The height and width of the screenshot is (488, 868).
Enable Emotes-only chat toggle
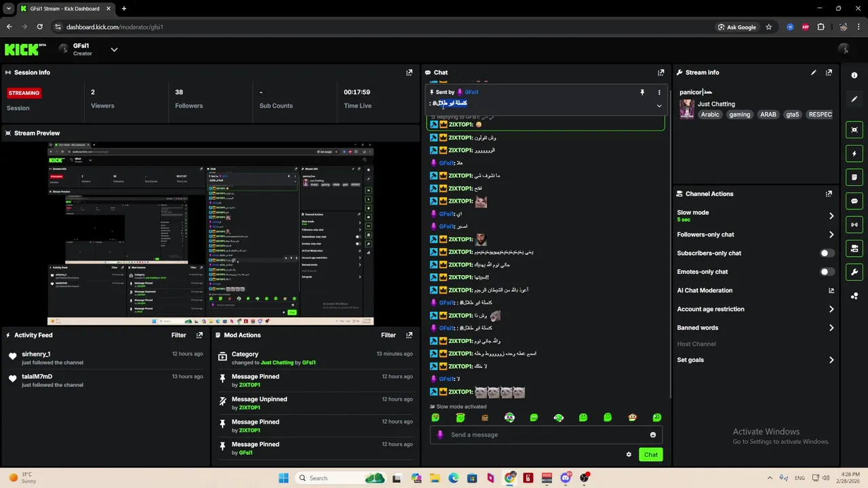tap(827, 272)
